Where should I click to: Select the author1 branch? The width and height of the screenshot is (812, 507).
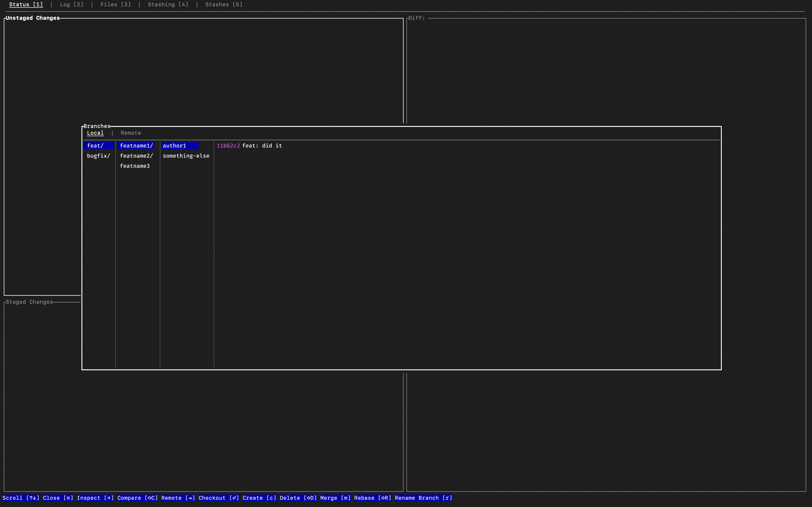point(174,146)
